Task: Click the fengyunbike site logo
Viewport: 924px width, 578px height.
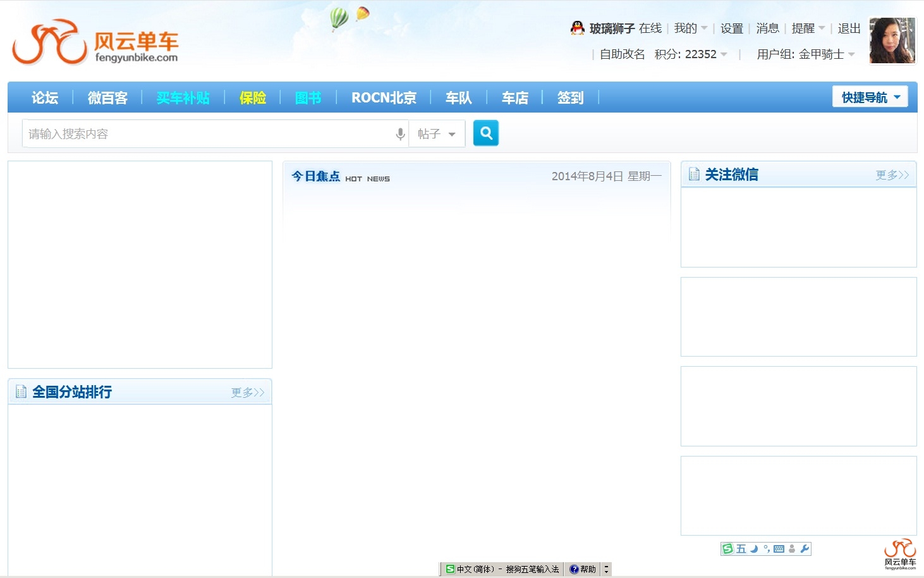Action: pos(95,42)
